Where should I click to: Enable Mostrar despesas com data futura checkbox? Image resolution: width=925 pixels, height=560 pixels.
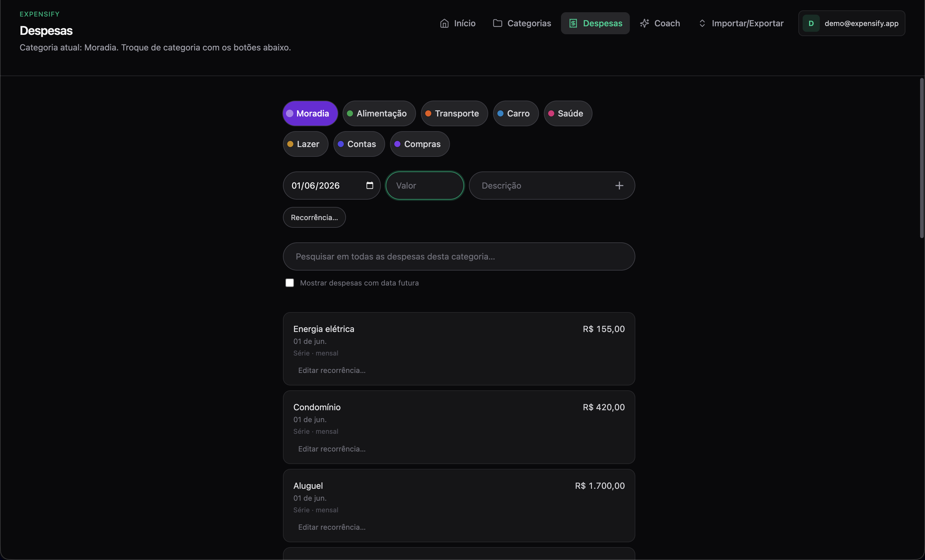pos(289,283)
